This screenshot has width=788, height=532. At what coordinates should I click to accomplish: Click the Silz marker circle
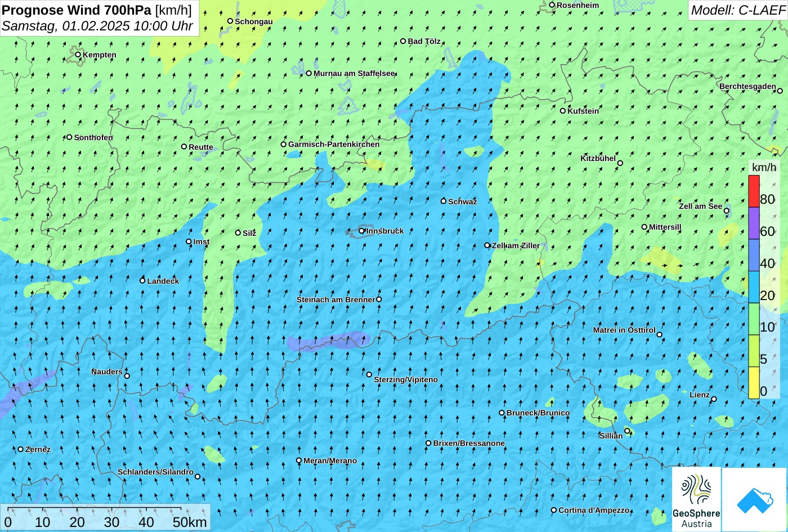tap(238, 233)
